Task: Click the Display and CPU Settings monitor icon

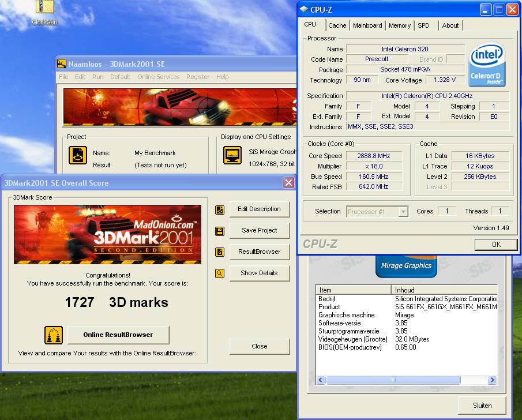Action: (x=232, y=155)
